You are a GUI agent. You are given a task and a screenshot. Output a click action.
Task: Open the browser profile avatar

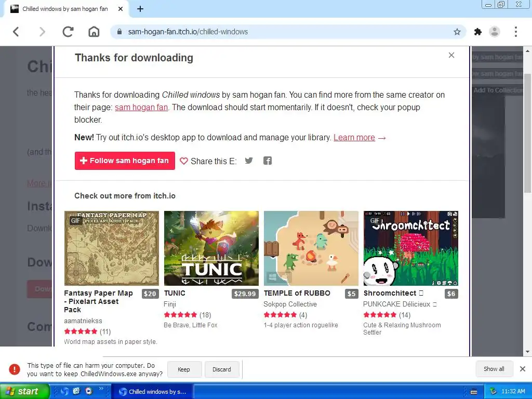coord(495,32)
